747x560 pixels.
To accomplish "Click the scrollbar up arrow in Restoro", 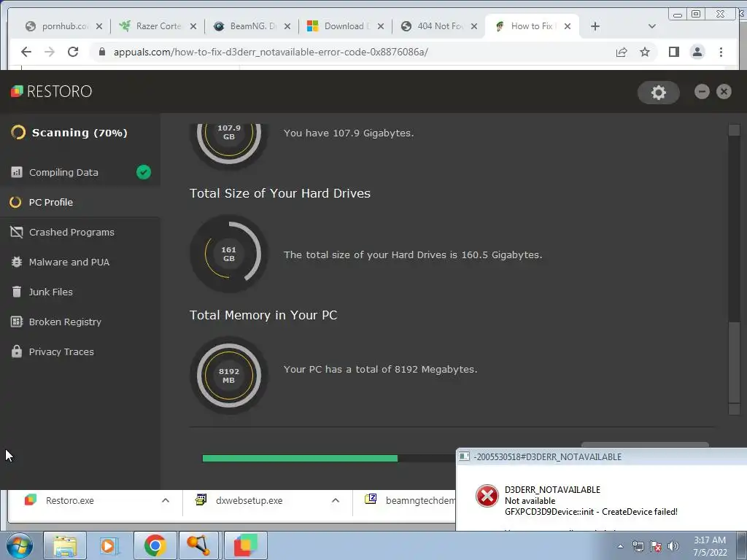I will [734, 130].
